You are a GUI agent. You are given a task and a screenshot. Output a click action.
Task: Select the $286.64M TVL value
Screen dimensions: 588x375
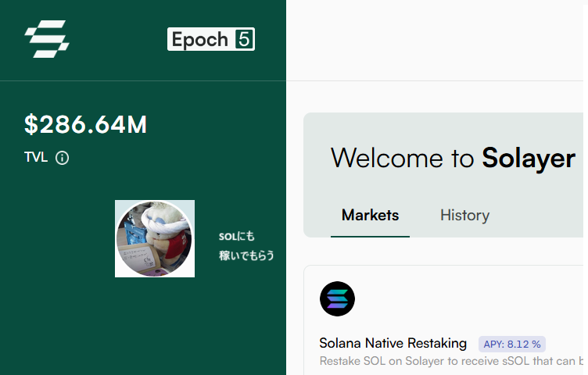[85, 124]
